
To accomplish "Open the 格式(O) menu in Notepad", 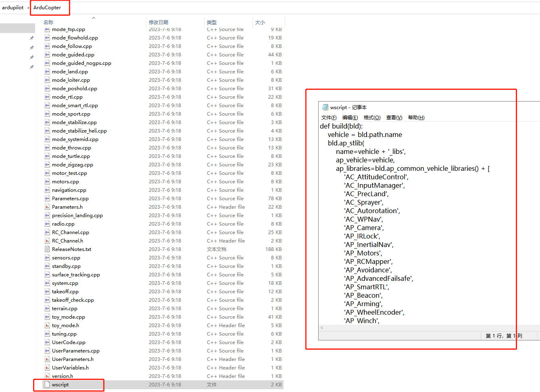I will (x=372, y=118).
